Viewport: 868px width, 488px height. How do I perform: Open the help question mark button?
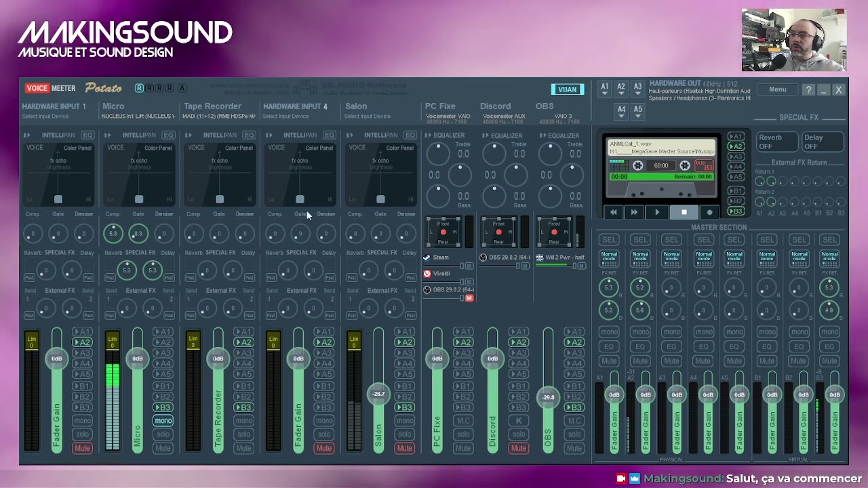click(x=808, y=89)
